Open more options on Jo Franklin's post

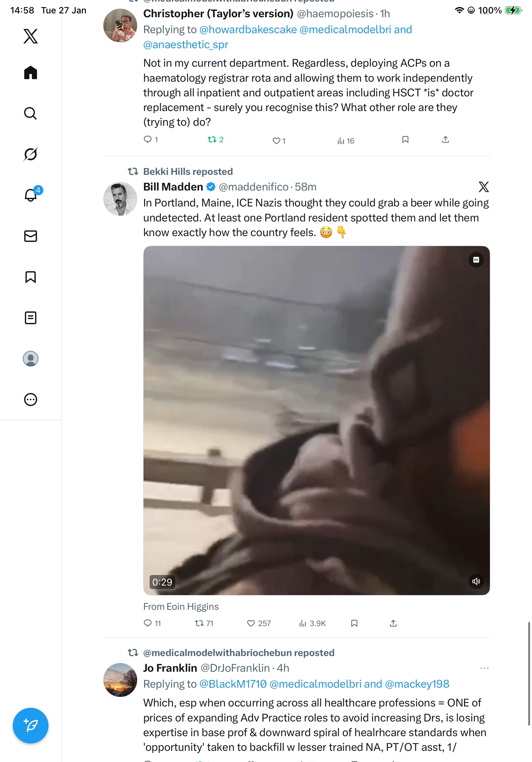point(484,668)
